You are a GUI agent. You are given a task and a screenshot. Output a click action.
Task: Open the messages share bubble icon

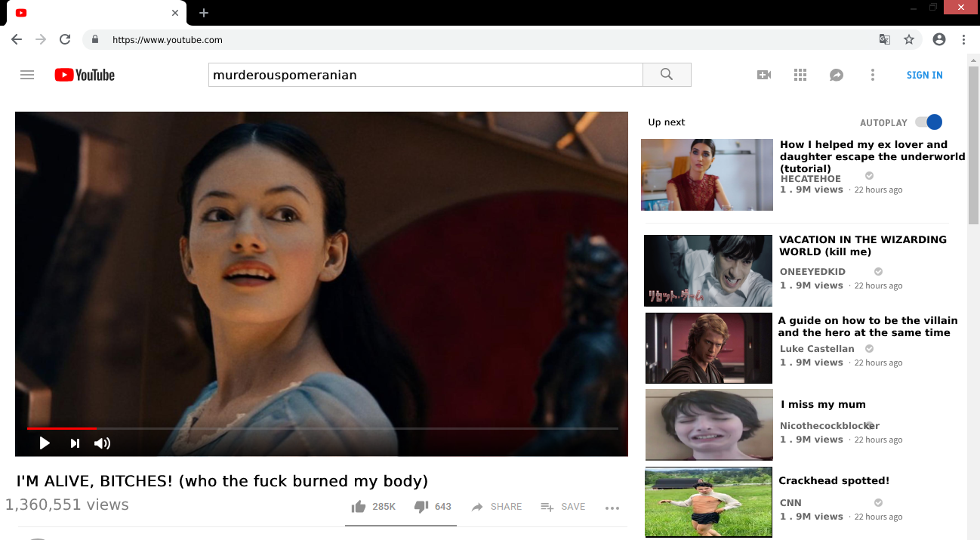pos(837,75)
